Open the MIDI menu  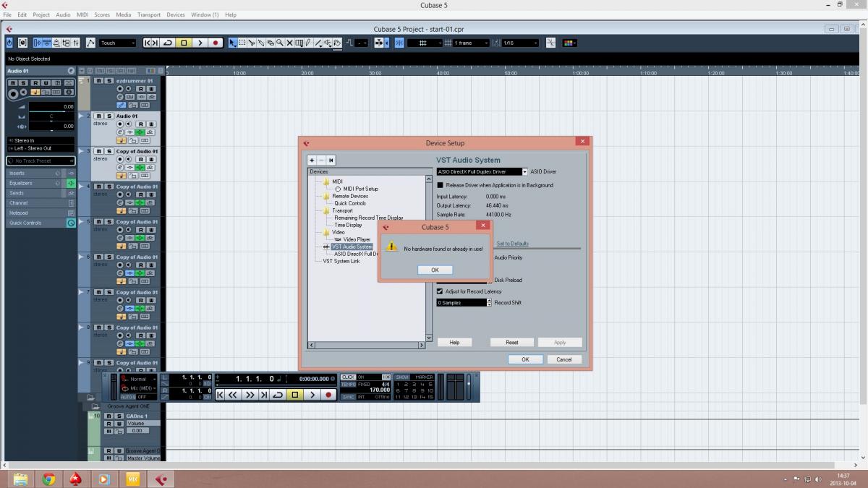(x=82, y=14)
